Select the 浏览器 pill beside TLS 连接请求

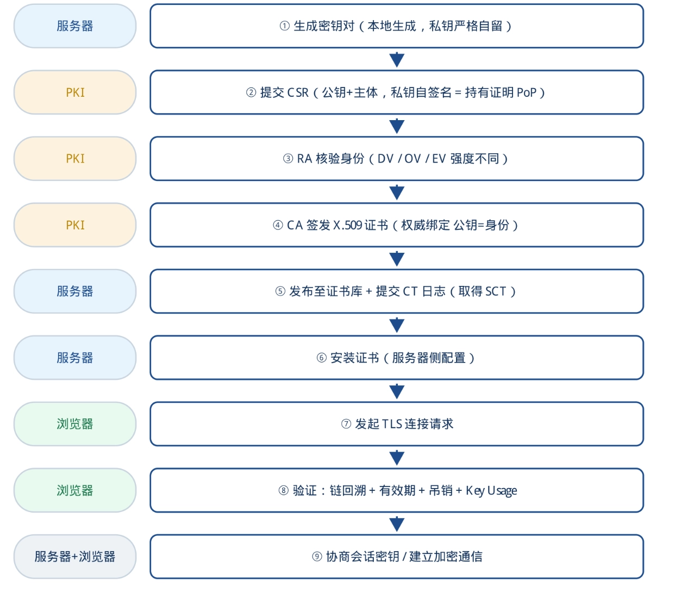point(75,424)
